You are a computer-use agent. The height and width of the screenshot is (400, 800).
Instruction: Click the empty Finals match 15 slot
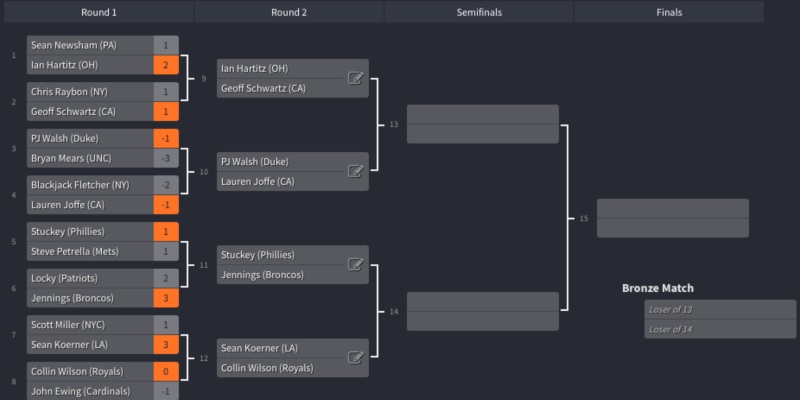tap(673, 218)
